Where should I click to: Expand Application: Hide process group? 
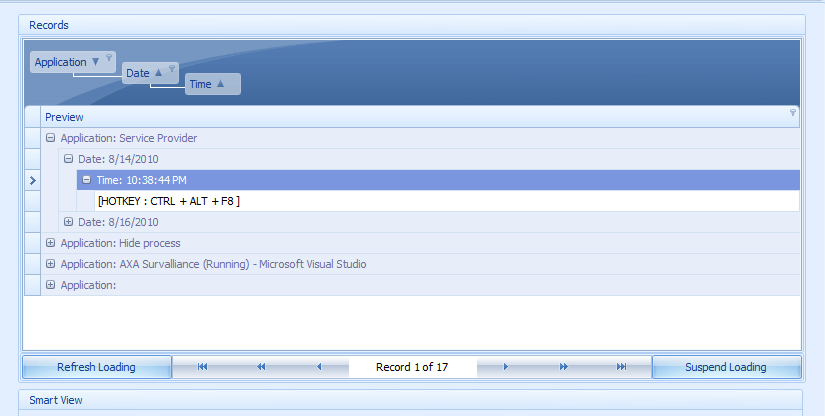click(50, 243)
